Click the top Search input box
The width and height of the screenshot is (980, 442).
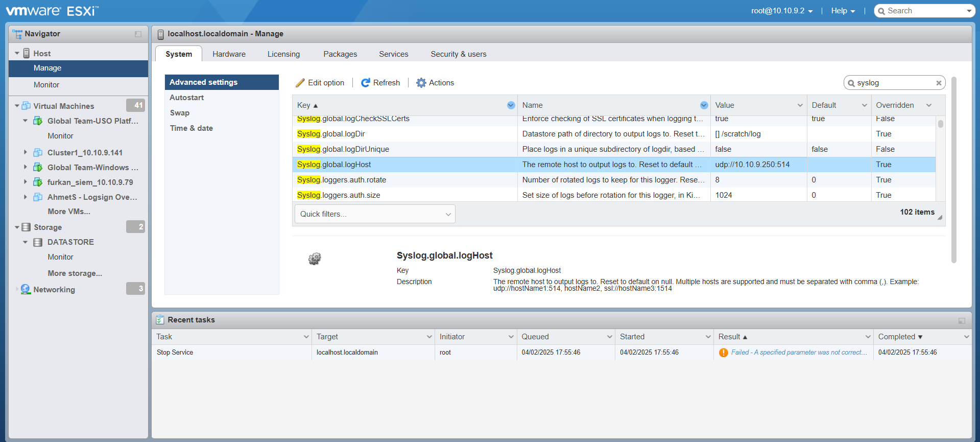point(925,11)
